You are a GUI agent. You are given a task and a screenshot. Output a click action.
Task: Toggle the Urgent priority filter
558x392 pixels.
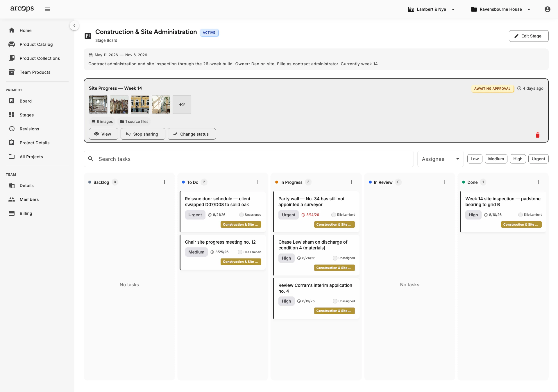tap(538, 159)
